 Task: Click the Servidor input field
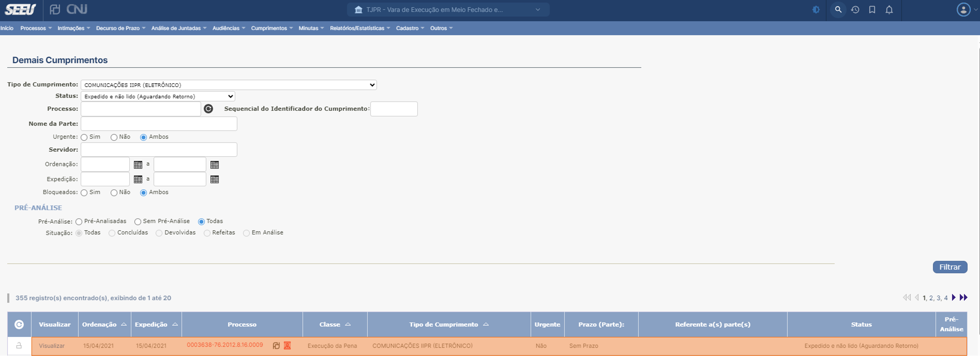coord(159,150)
